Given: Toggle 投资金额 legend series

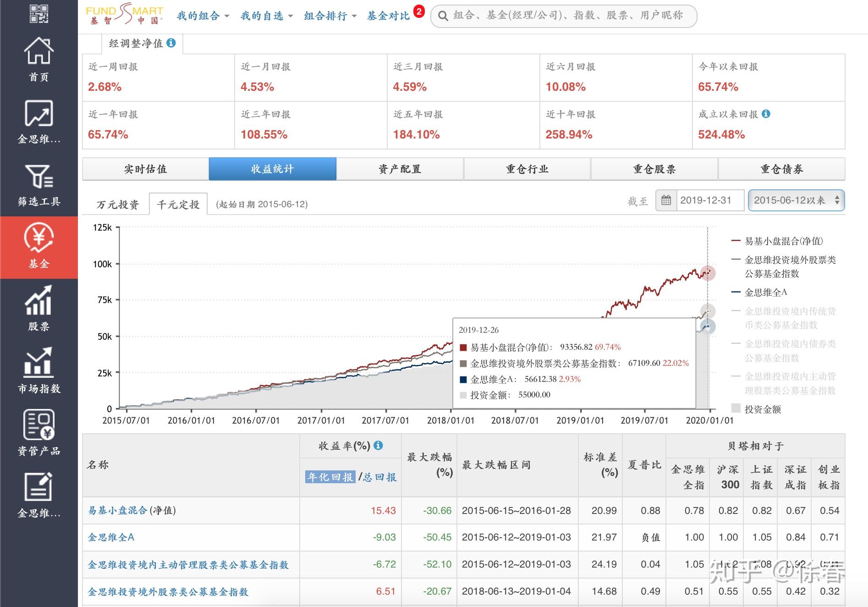Looking at the screenshot, I should click(756, 409).
